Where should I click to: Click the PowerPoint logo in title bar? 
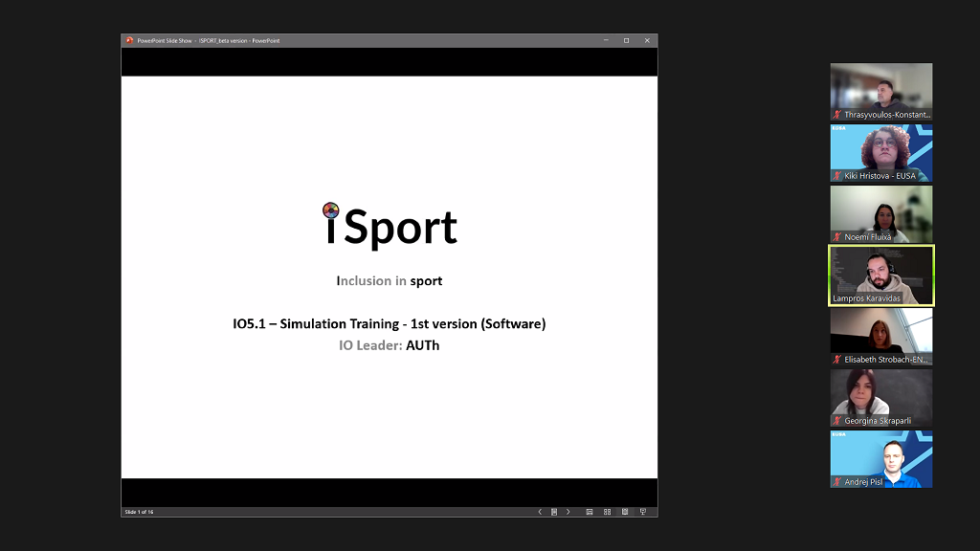[130, 40]
